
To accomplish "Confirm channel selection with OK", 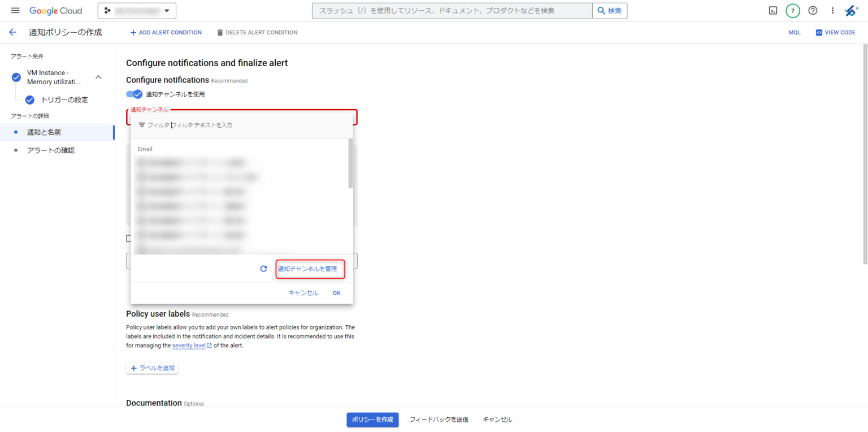I will tap(336, 292).
